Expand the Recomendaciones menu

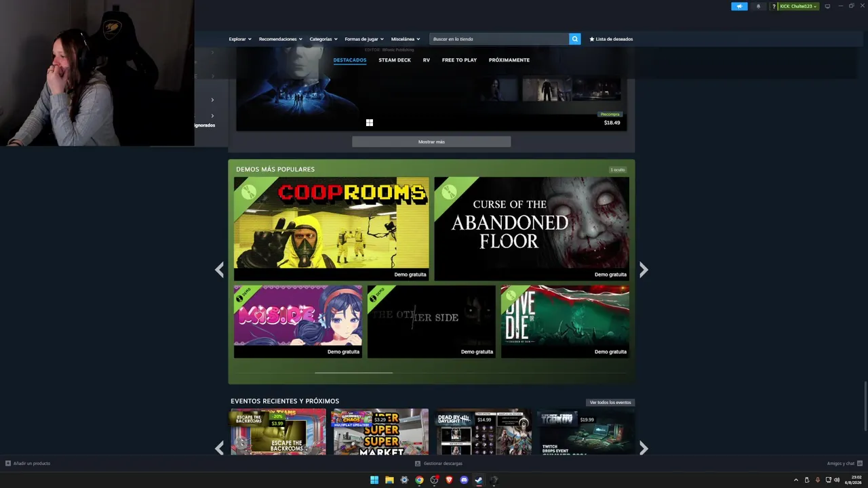(281, 39)
